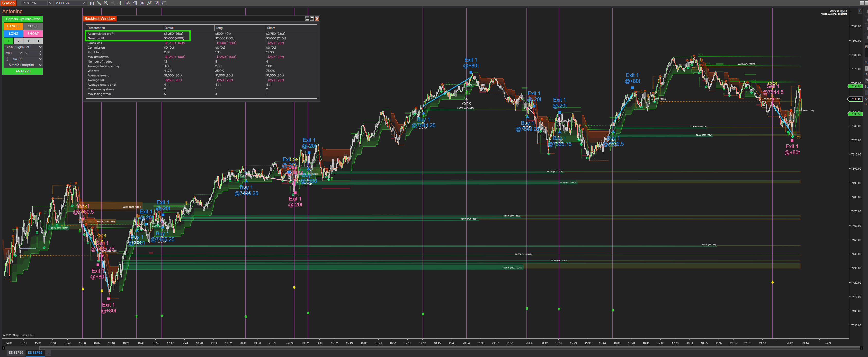Open the Indicators line-graph icon

[x=149, y=3]
